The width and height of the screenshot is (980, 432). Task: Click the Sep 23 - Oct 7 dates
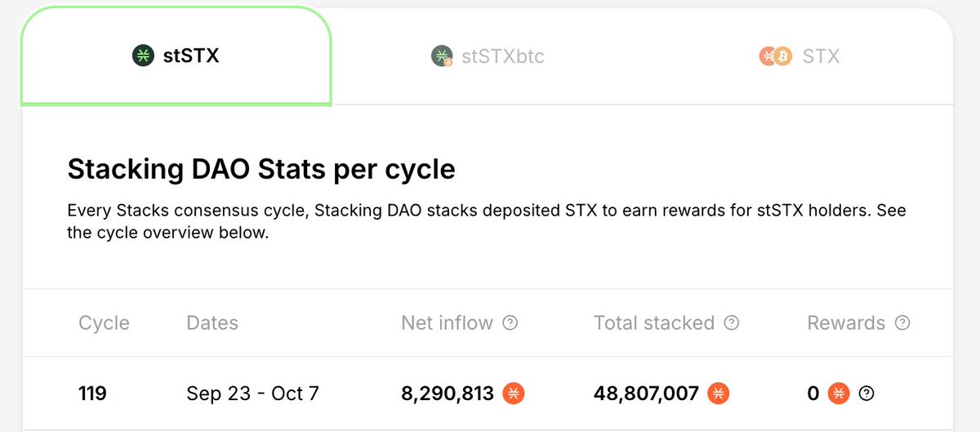point(253,394)
